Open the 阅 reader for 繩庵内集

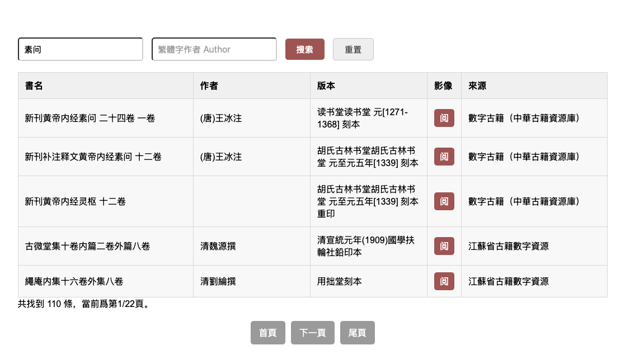tap(444, 281)
